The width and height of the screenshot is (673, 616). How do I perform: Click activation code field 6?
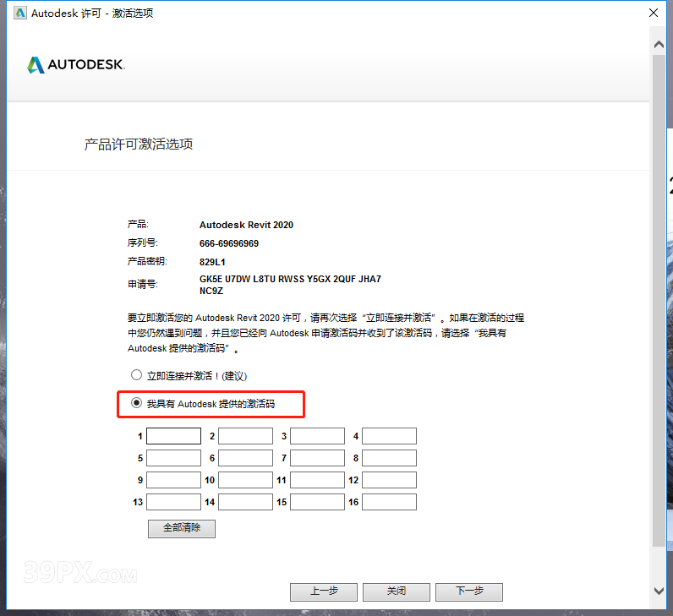pos(245,458)
